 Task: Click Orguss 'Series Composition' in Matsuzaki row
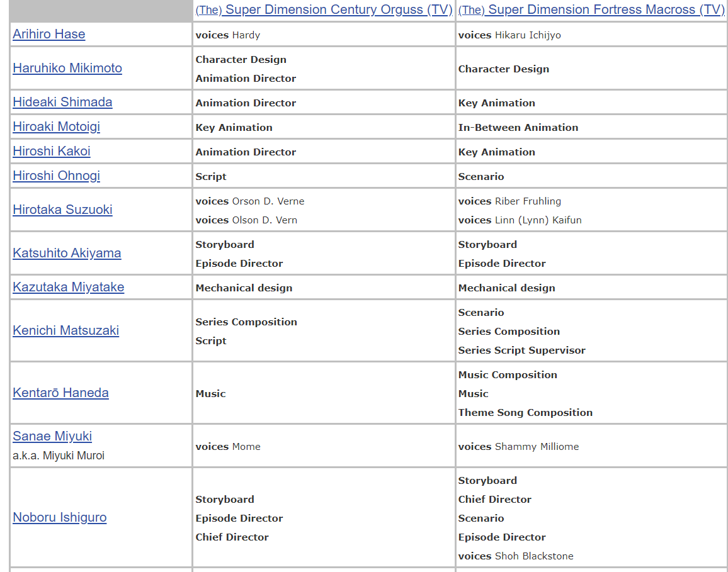[246, 322]
